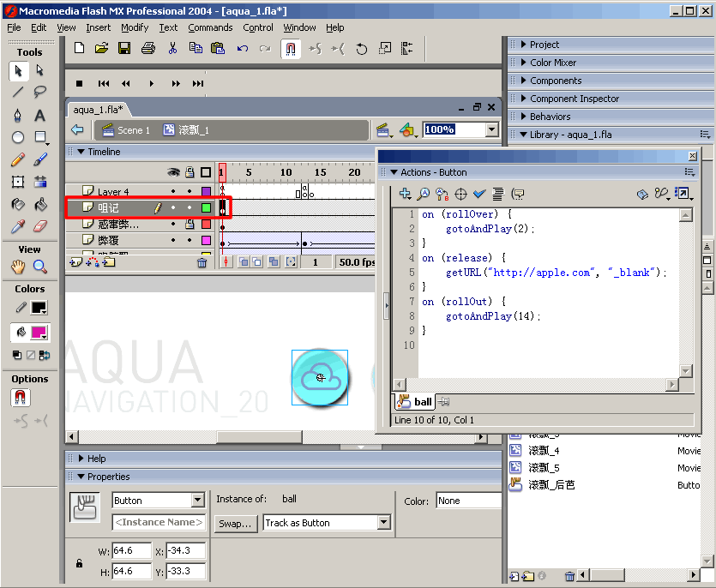Toggle Snap magnet under Options

click(20, 398)
